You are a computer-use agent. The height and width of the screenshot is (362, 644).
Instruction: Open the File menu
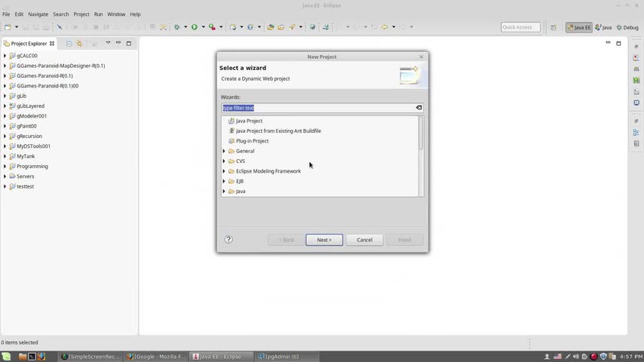click(6, 14)
